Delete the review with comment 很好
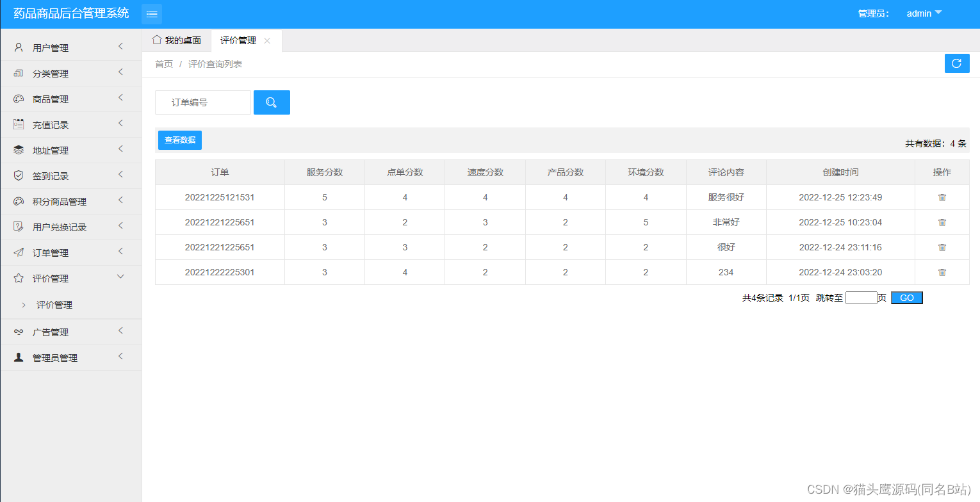This screenshot has height=502, width=980. [942, 247]
